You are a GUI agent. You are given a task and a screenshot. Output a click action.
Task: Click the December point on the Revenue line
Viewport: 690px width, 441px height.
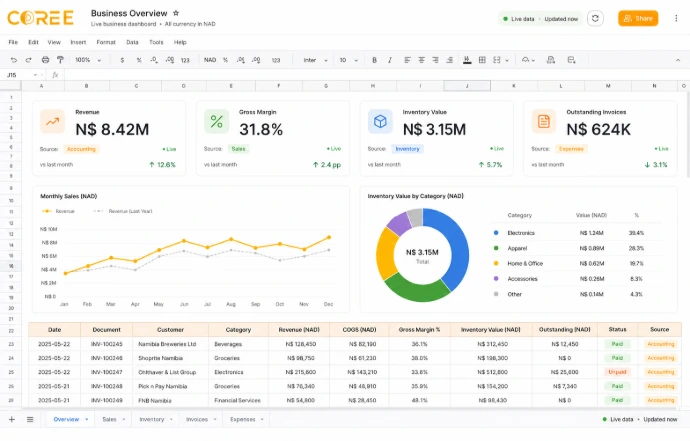click(329, 238)
